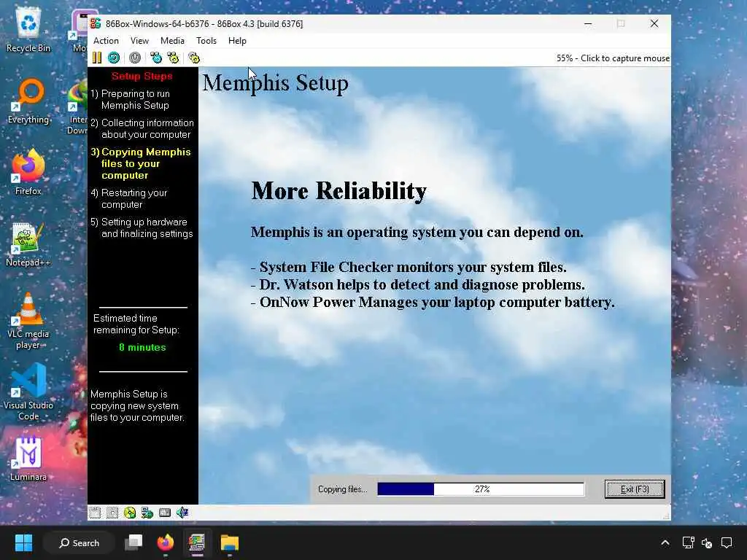Image resolution: width=747 pixels, height=560 pixels.
Task: Click the first floppy drive status icon
Action: click(95, 513)
